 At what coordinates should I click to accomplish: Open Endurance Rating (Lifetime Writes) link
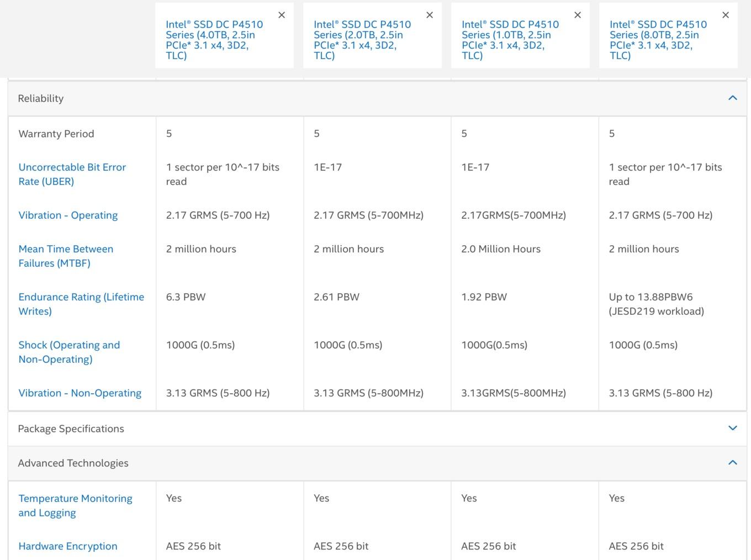[x=81, y=304]
